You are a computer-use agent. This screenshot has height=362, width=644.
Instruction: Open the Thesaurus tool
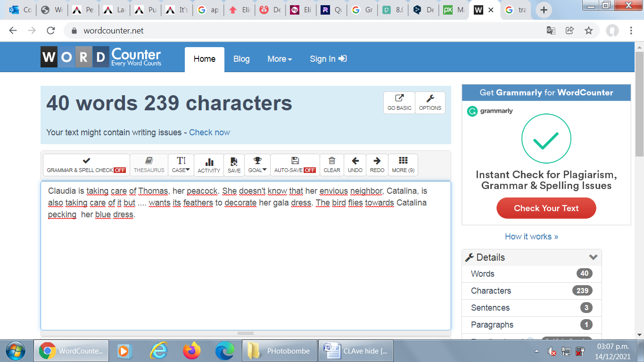click(149, 165)
